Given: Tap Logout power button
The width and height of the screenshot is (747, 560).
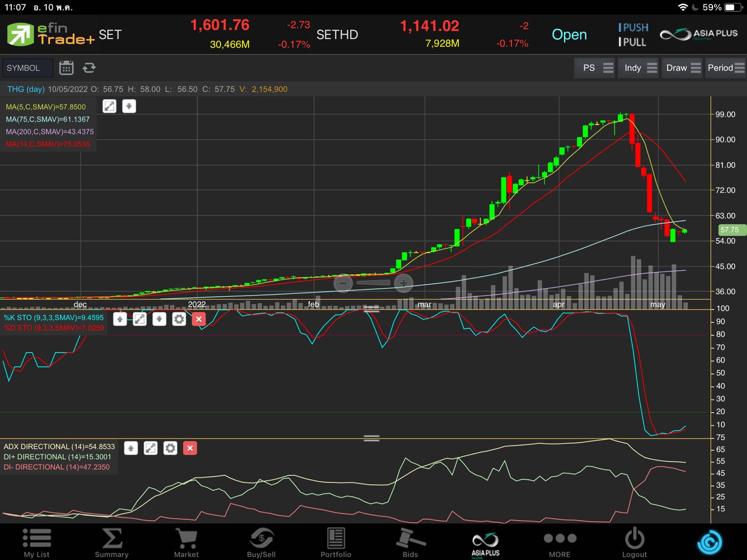Looking at the screenshot, I should click(x=634, y=543).
